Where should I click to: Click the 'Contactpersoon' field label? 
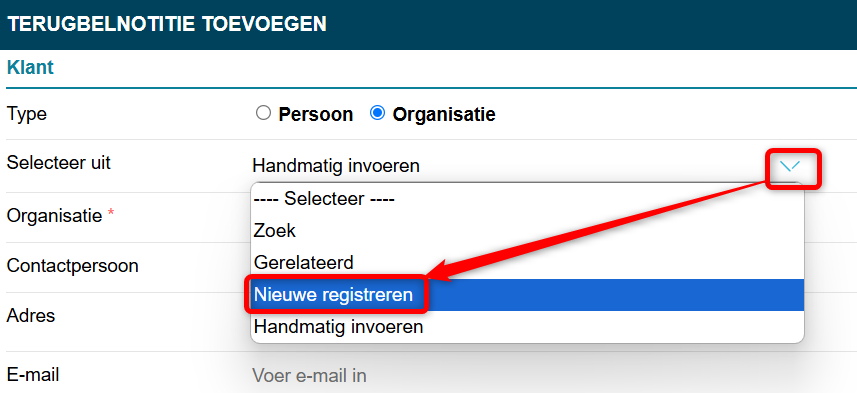(72, 266)
